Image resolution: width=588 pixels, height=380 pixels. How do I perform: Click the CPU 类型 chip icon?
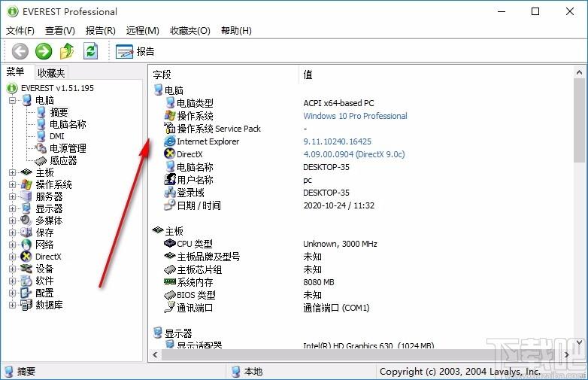click(x=170, y=243)
